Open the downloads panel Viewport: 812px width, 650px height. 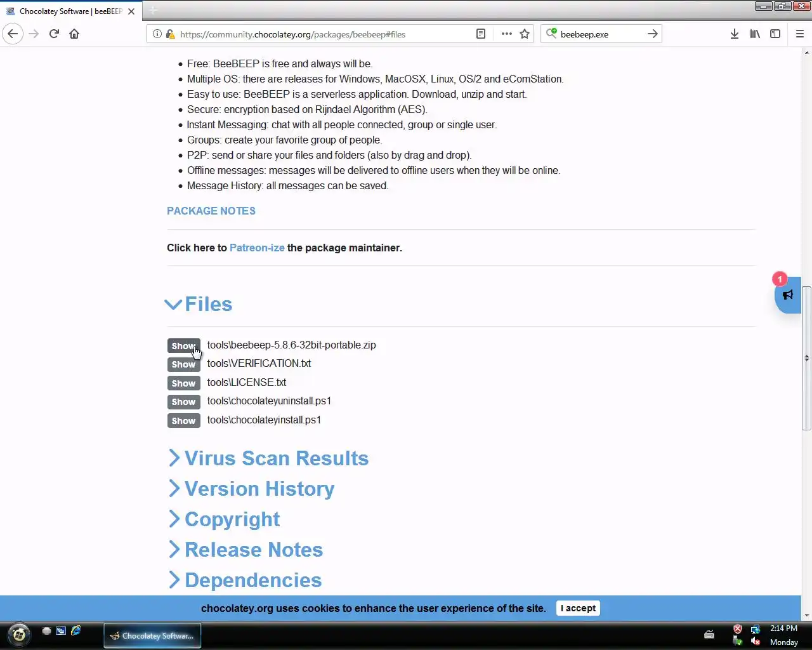[x=735, y=34]
